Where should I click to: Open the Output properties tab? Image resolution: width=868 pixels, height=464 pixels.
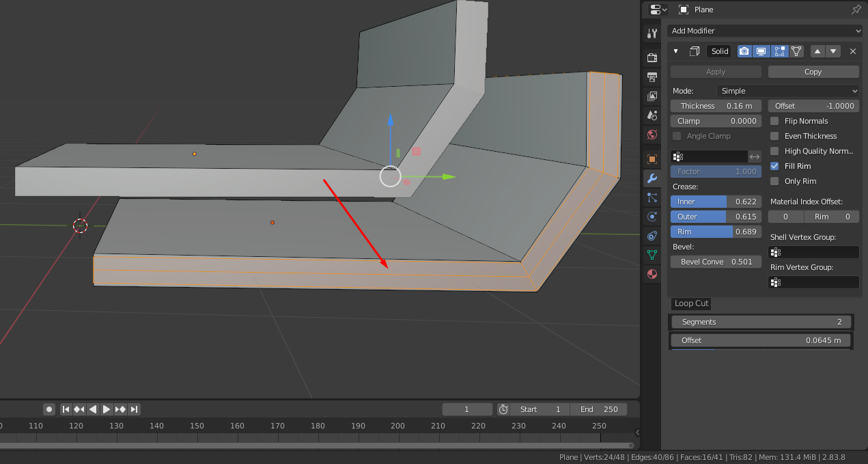click(652, 77)
